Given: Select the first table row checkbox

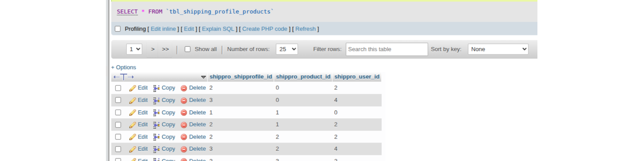Looking at the screenshot, I should point(118,88).
